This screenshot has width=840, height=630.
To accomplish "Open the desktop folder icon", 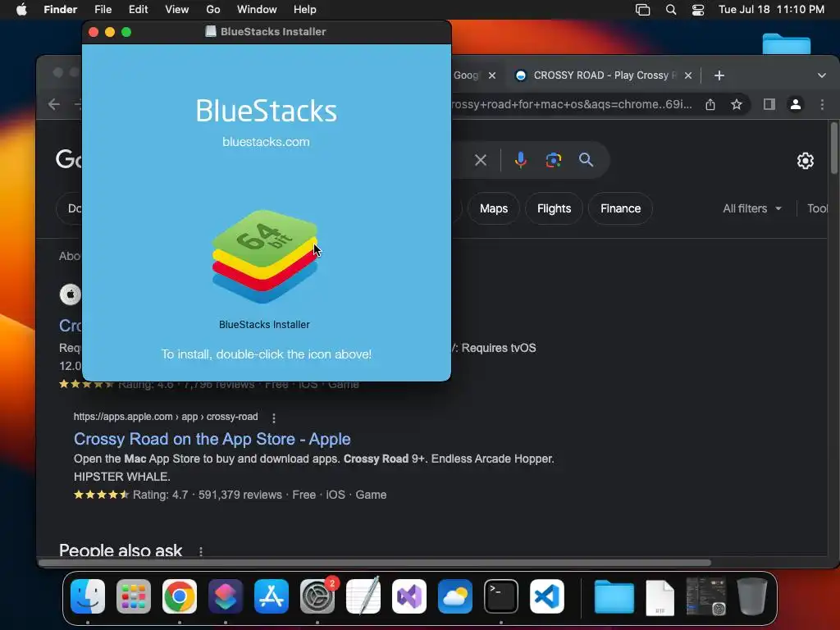I will [x=787, y=43].
